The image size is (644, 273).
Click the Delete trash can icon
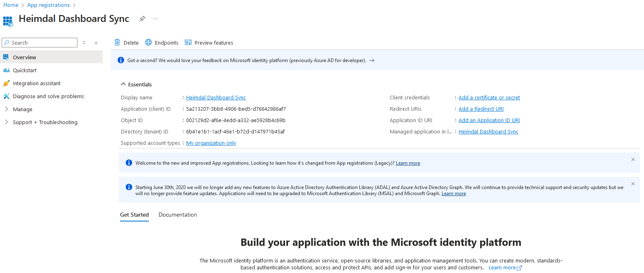pos(117,42)
